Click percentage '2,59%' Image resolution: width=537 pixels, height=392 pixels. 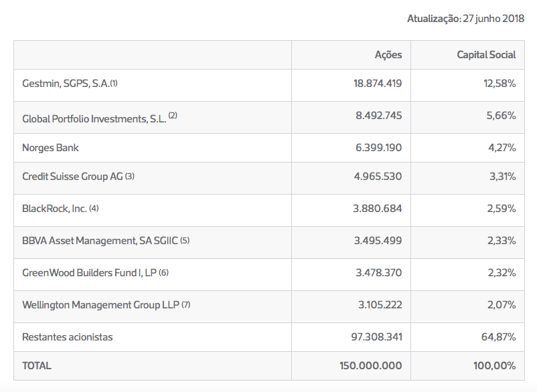pyautogui.click(x=502, y=209)
